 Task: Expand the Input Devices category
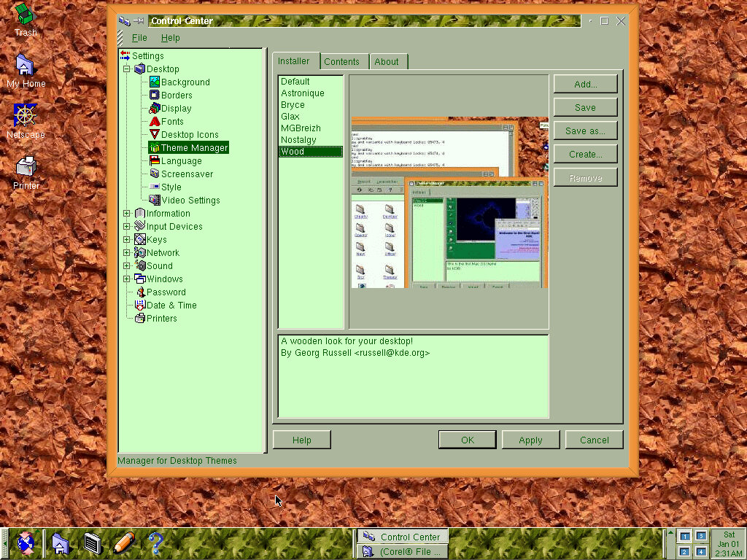coord(127,227)
